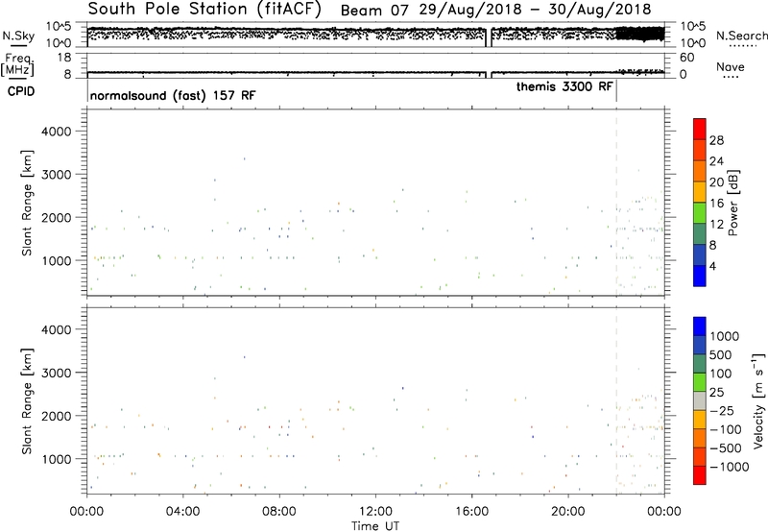
Task: Click the '3000' tick in velocity panel
Action: pos(57,373)
